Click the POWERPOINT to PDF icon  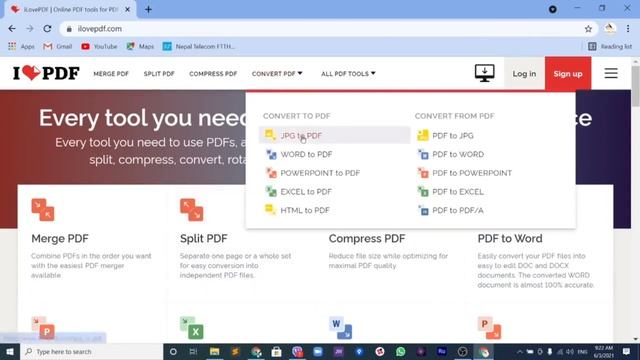click(271, 173)
